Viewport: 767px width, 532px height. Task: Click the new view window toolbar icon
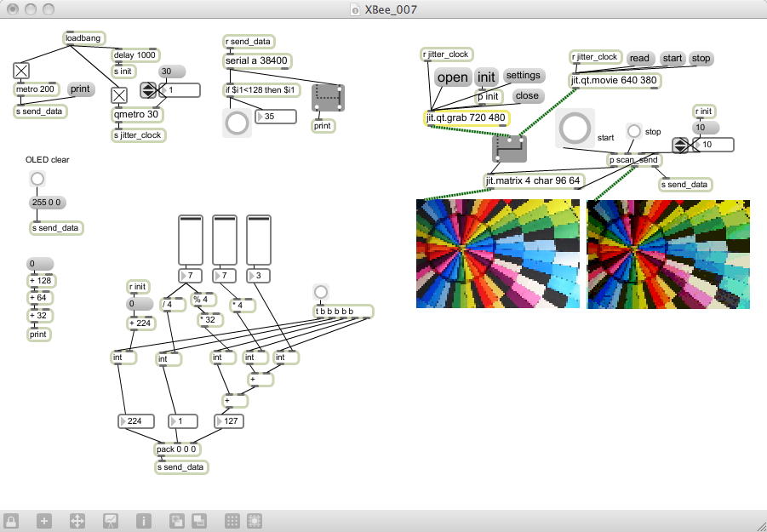pos(177,520)
